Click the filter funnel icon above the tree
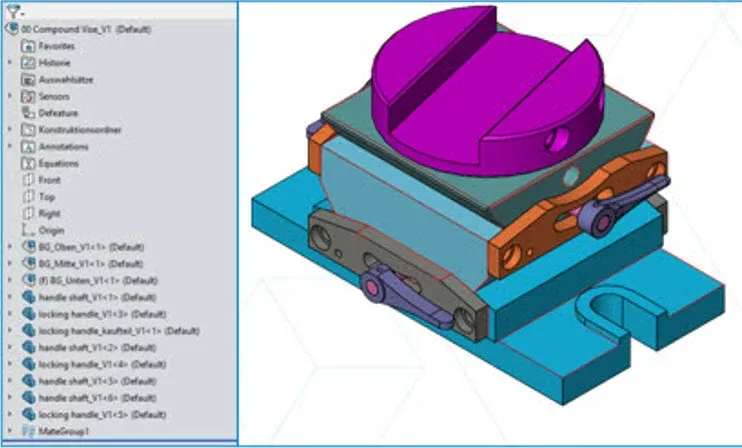Viewport: 742px width, 448px height. [x=11, y=13]
